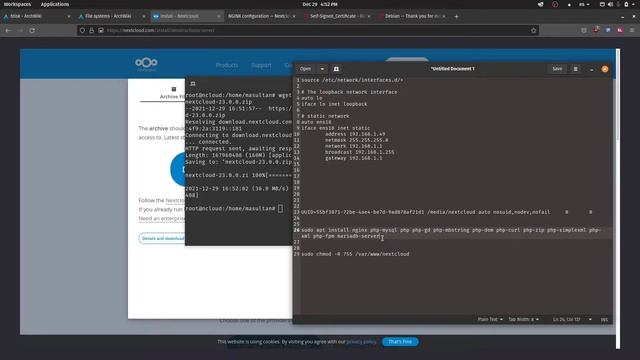This screenshot has height=360, width=640.
Task: Click the Firefox back arrow button
Action: coord(8,30)
